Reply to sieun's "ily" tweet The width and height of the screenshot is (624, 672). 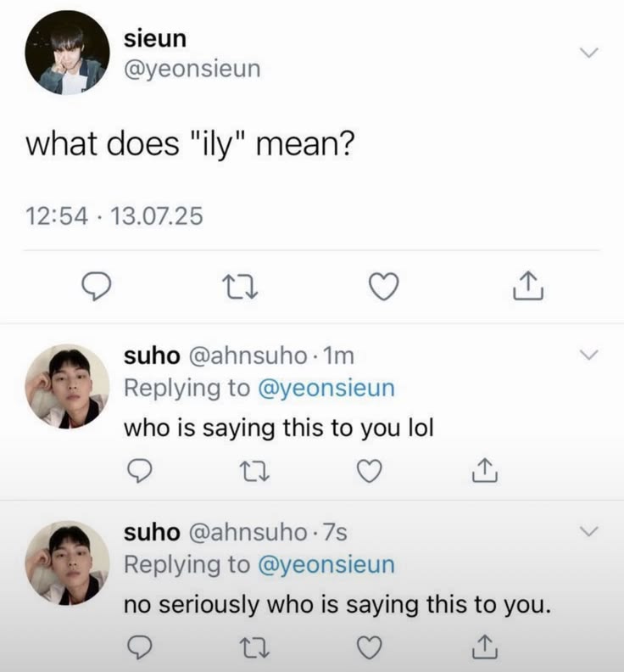[x=97, y=286]
